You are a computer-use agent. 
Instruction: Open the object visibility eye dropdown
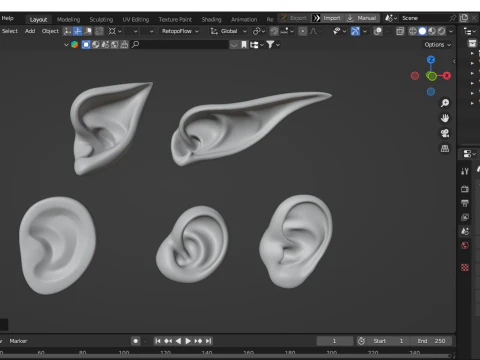(x=339, y=31)
